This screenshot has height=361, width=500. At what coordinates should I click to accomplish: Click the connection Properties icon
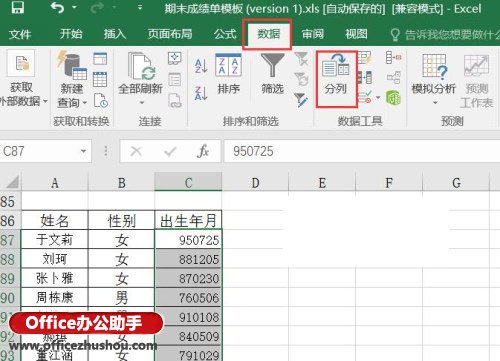click(x=175, y=79)
